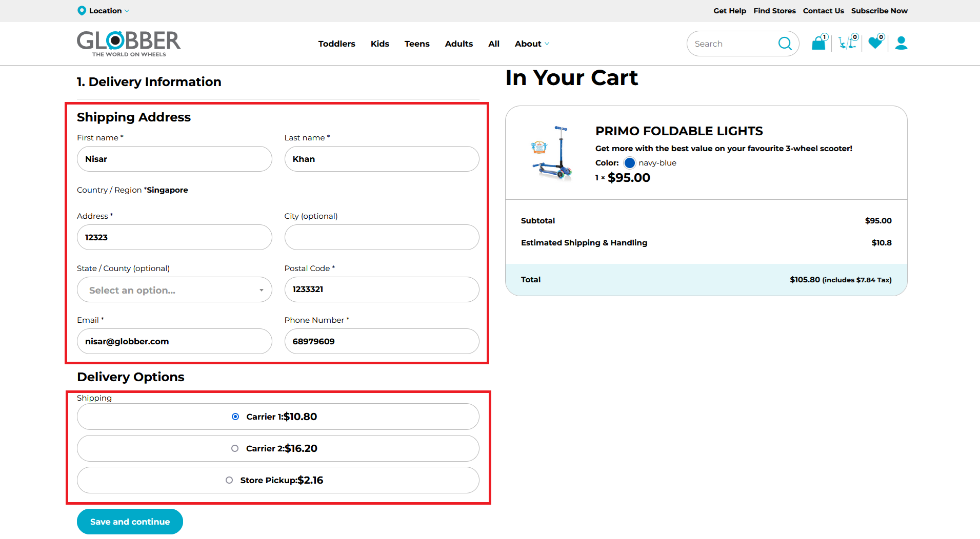Click the $105.80 total amount
Image resolution: width=980 pixels, height=539 pixels.
(x=805, y=280)
